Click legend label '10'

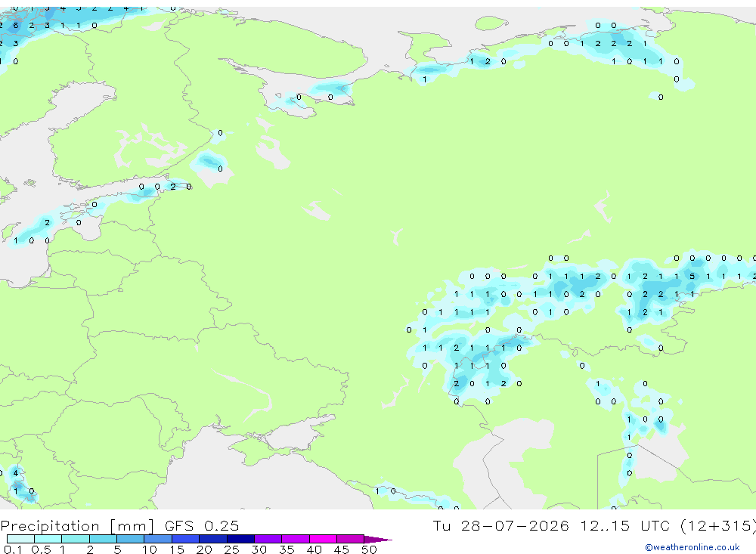click(x=150, y=549)
